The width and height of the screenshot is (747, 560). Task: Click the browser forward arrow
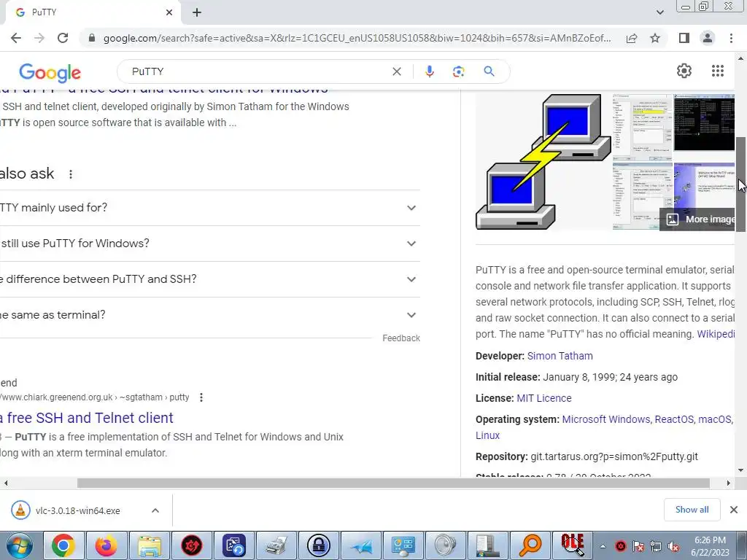coord(39,38)
